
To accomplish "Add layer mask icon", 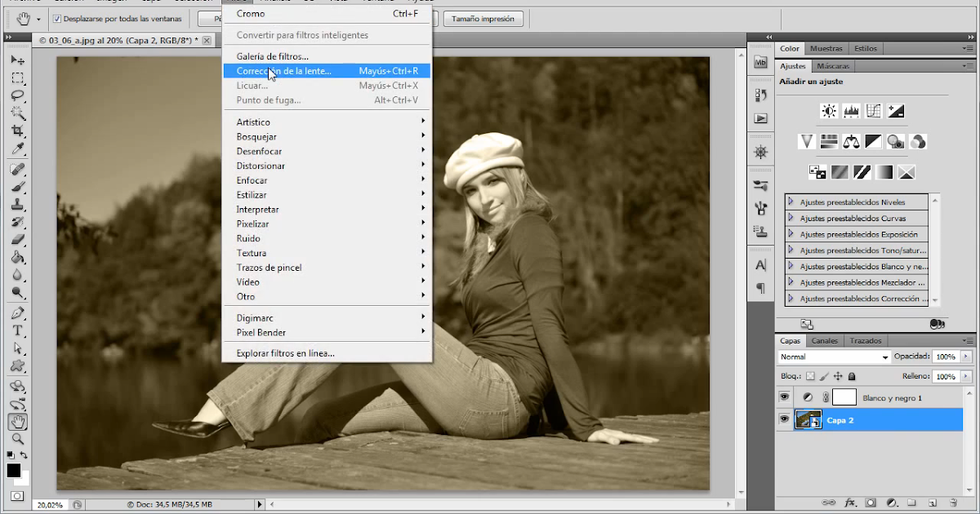I will [871, 503].
